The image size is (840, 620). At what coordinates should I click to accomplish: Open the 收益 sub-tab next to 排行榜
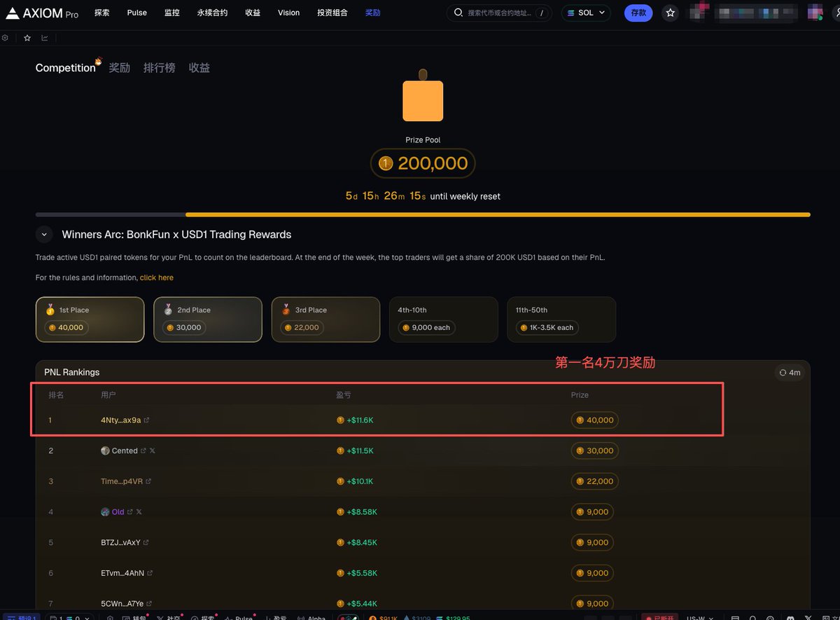tap(199, 68)
